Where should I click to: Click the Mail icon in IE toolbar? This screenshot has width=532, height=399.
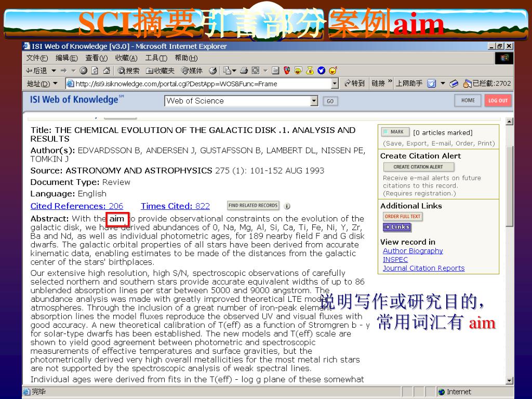(x=228, y=71)
